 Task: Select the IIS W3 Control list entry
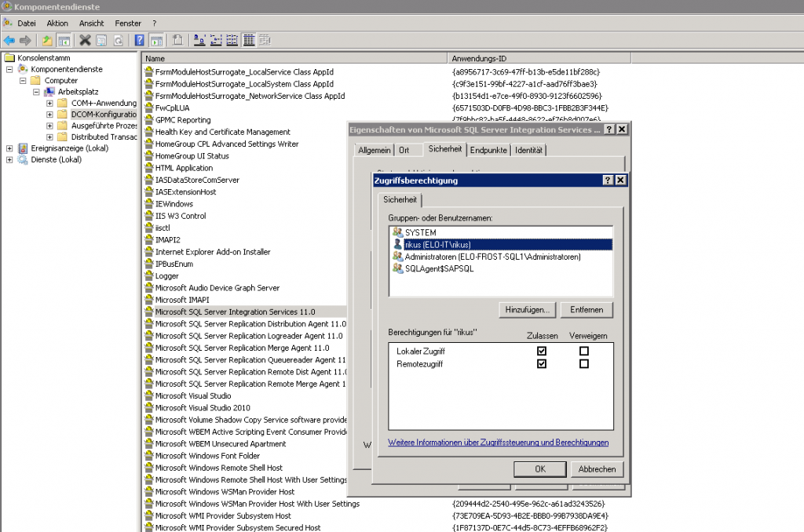click(x=181, y=216)
